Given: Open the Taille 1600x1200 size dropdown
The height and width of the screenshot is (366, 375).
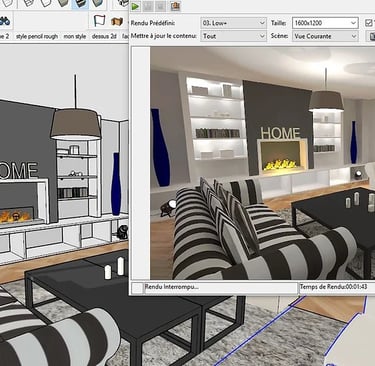Looking at the screenshot, I should click(325, 23).
